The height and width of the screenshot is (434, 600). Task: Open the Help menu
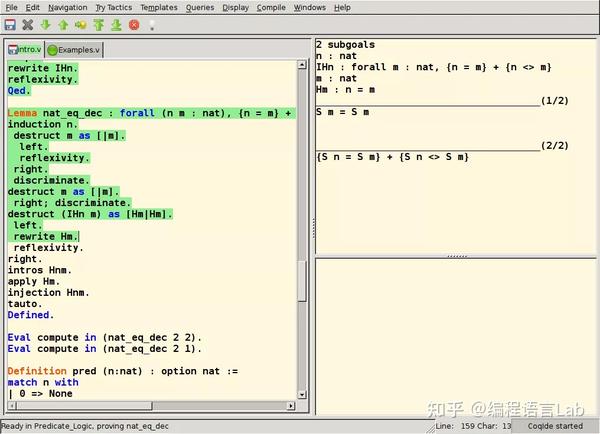point(342,7)
